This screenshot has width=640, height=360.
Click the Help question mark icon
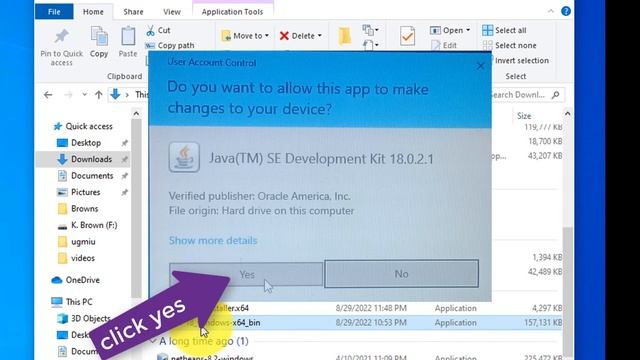(566, 11)
